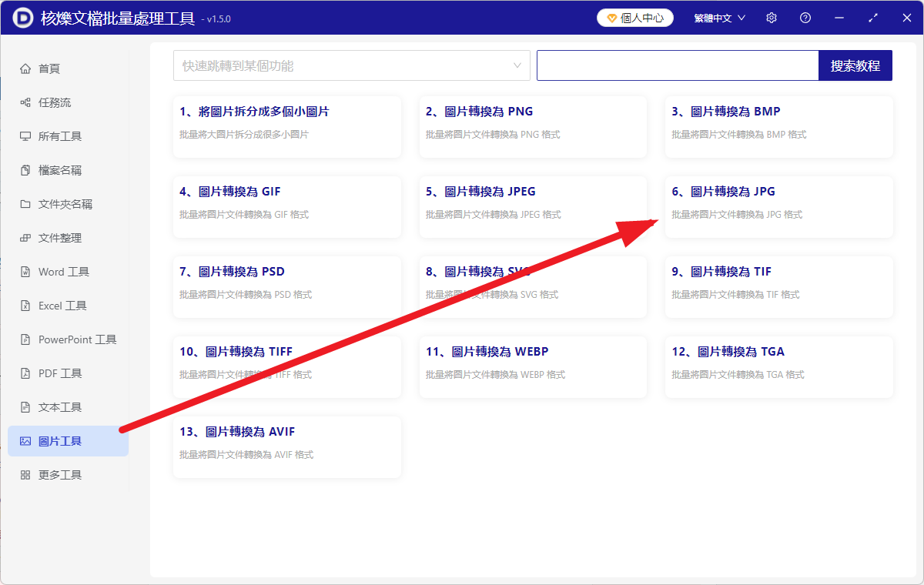The image size is (924, 585).
Task: Click inside the tutorial search field
Action: point(678,65)
